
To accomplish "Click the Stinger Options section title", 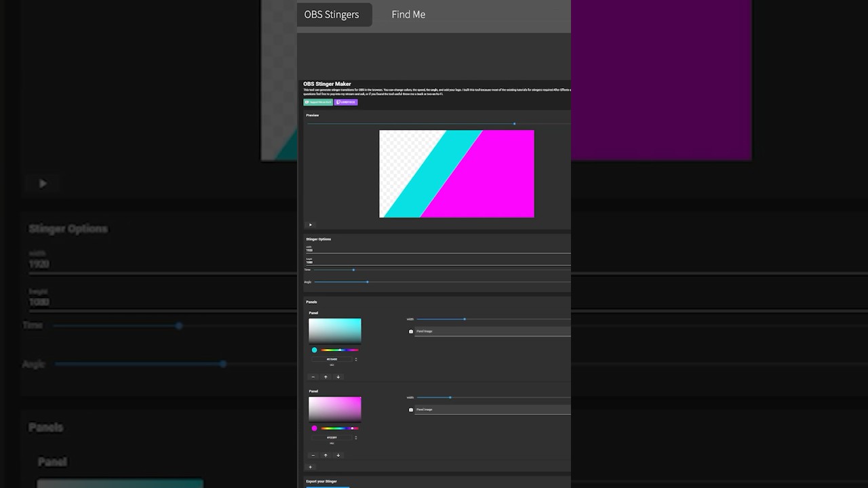I will click(319, 239).
